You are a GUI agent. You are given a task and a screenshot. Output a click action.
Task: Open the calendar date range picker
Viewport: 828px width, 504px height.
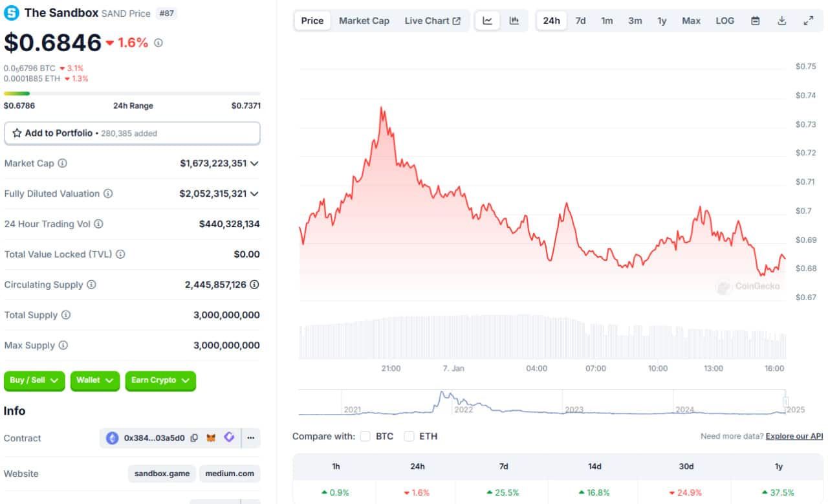point(755,21)
